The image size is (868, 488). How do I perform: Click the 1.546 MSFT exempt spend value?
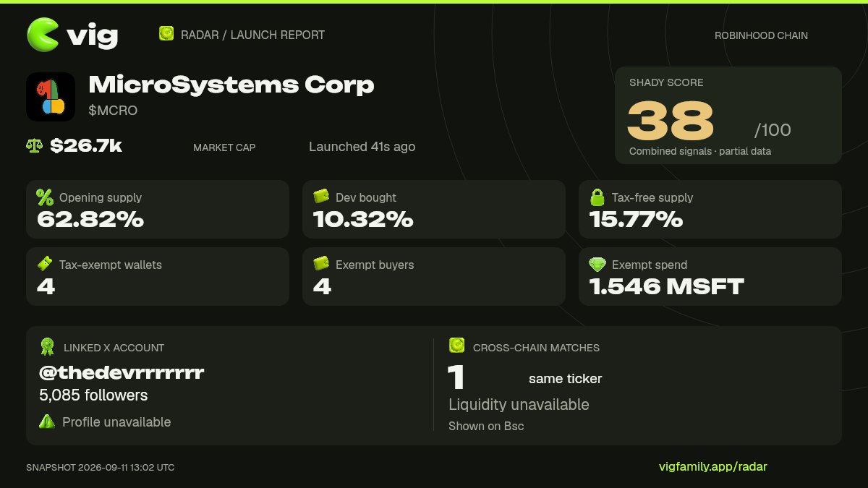[667, 286]
